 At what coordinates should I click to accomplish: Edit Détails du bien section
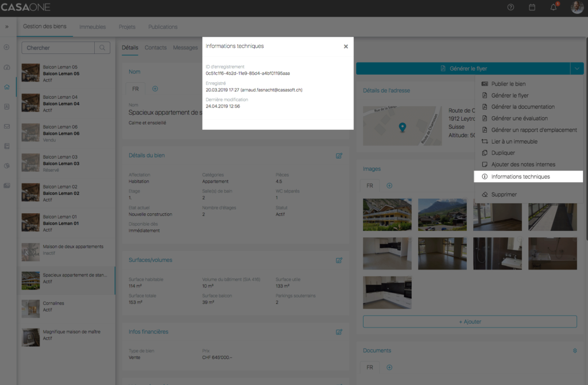point(339,156)
